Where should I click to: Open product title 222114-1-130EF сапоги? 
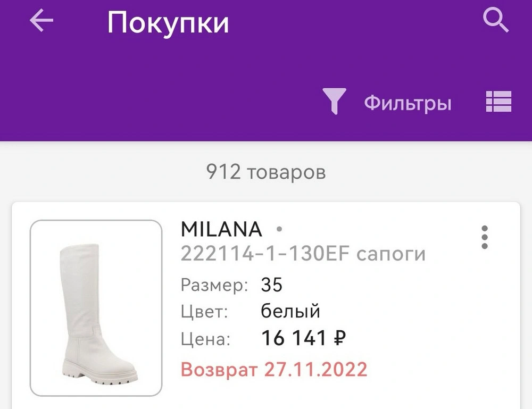click(x=303, y=254)
